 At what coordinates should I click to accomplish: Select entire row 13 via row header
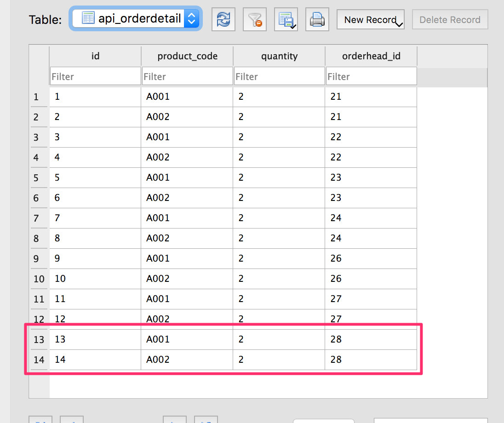tap(39, 340)
